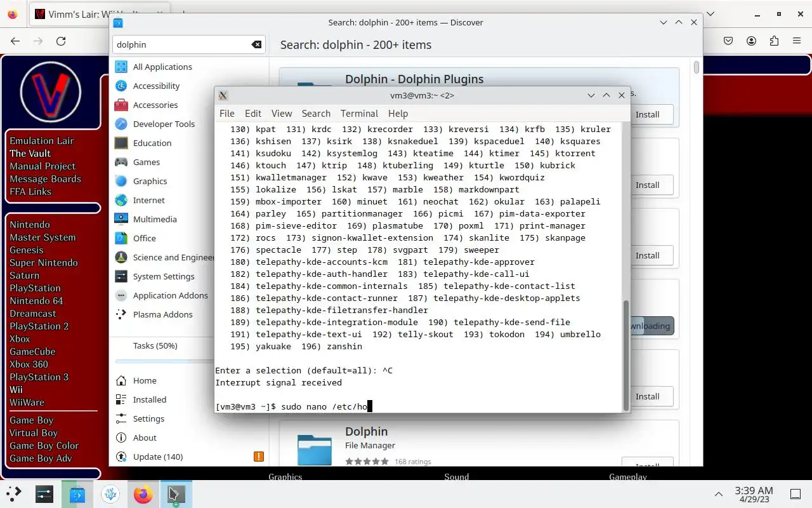Launch Firefox from the taskbar
812x508 pixels.
click(x=143, y=494)
